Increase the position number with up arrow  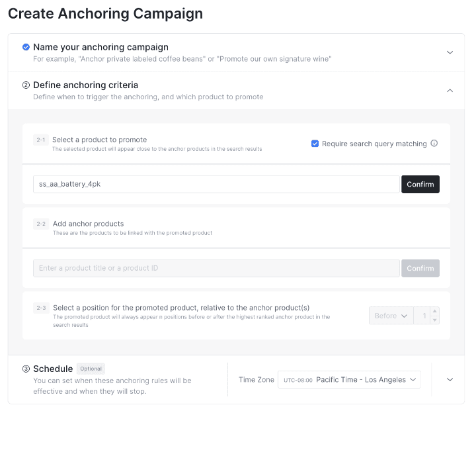pos(435,311)
